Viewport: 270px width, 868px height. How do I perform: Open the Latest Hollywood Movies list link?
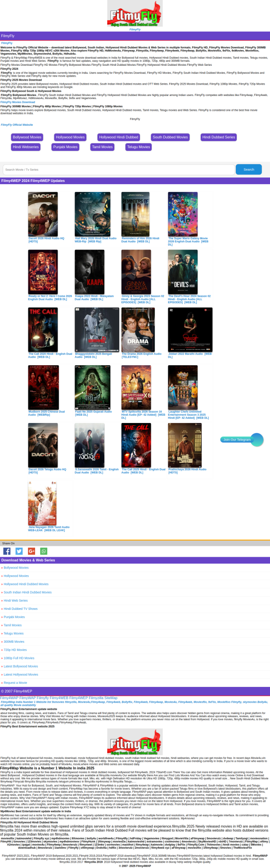pos(21,674)
